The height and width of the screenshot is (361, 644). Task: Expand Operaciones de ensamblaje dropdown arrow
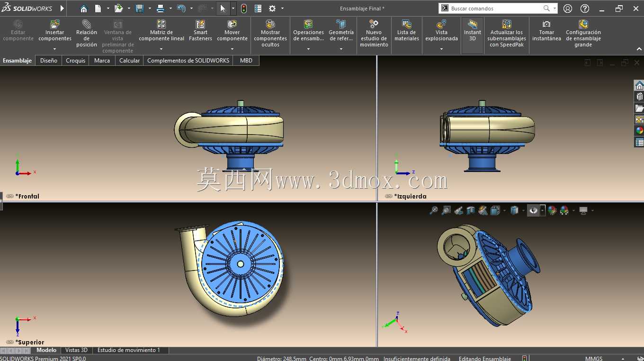pos(308,49)
